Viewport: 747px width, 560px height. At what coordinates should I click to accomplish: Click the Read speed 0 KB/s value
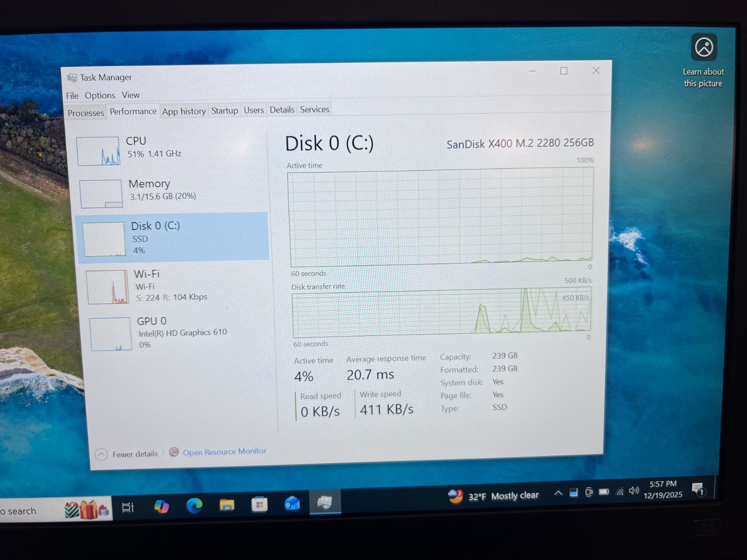click(x=320, y=412)
